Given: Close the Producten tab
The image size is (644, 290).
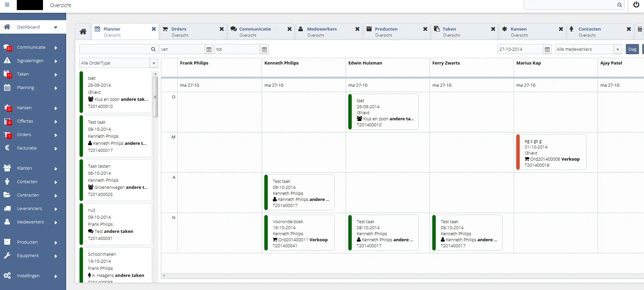Looking at the screenshot, I should click(425, 29).
